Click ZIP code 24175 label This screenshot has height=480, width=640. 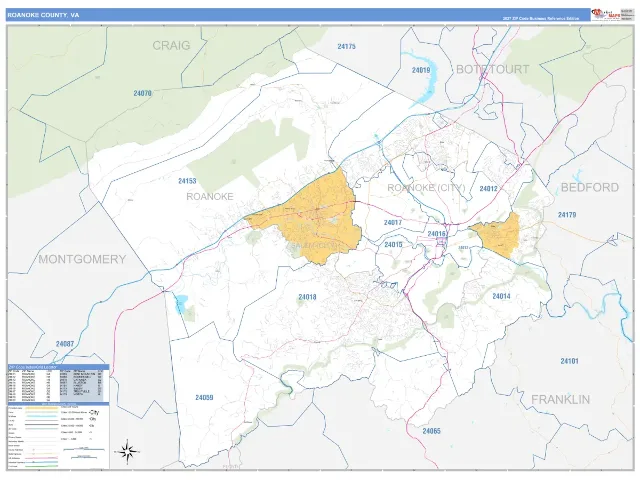(x=347, y=47)
